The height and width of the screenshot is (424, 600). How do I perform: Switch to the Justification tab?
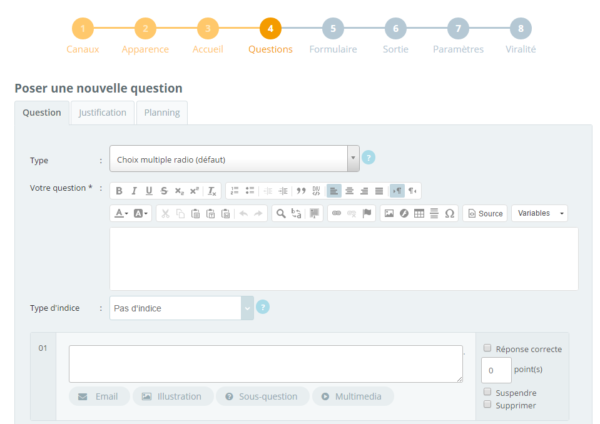(102, 113)
